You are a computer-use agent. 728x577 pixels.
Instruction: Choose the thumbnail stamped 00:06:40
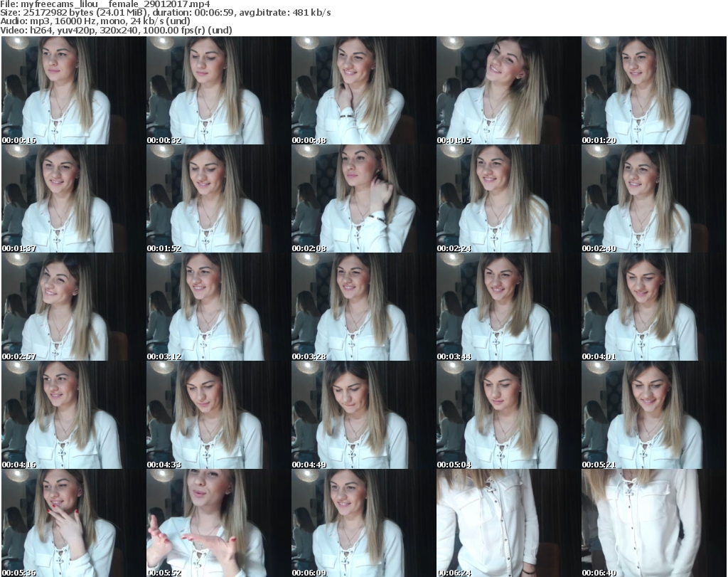654,523
